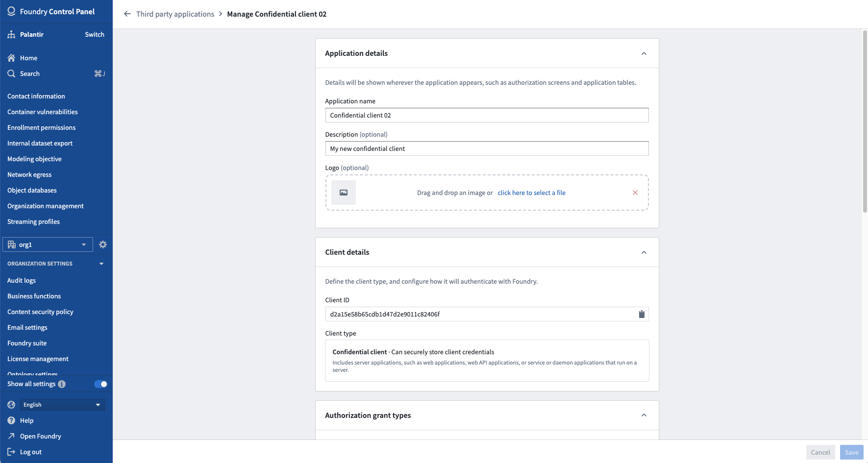
Task: Open Streaming profiles in the sidebar
Action: (x=33, y=221)
